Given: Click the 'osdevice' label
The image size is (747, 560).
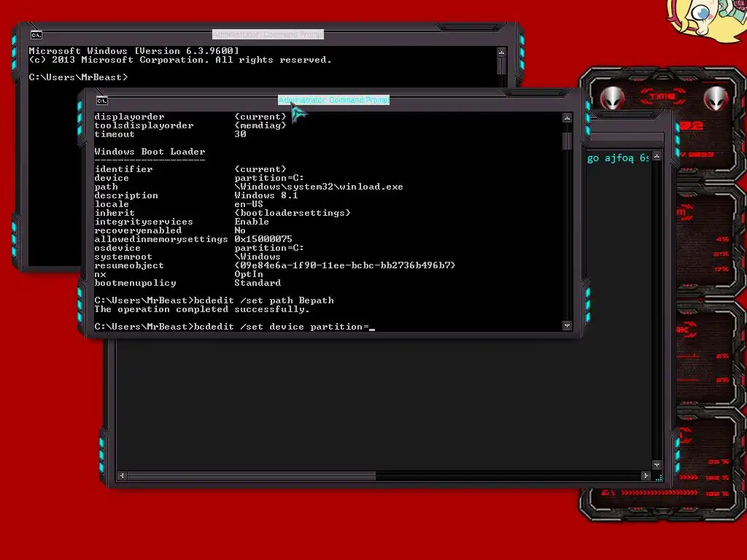Looking at the screenshot, I should [x=117, y=248].
